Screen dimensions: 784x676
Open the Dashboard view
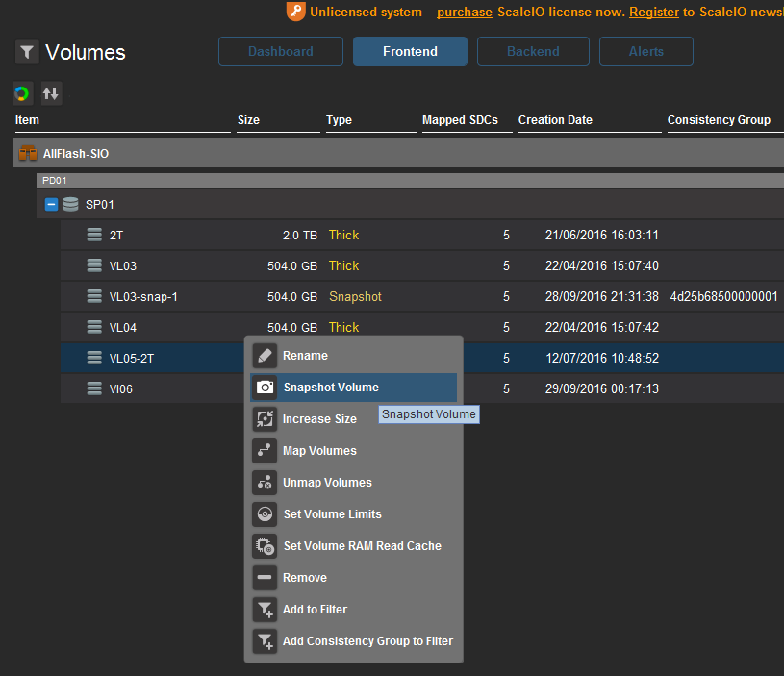click(281, 52)
